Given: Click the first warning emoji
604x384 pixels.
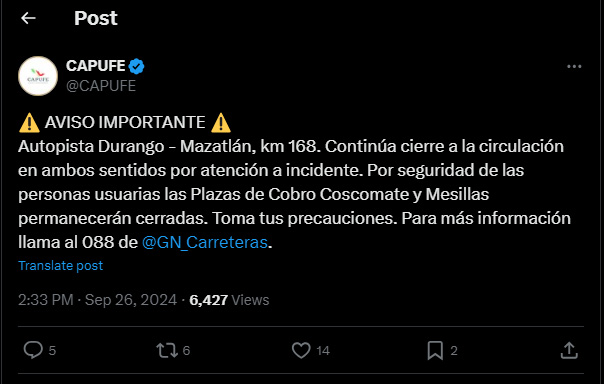Looking at the screenshot, I should [29, 123].
